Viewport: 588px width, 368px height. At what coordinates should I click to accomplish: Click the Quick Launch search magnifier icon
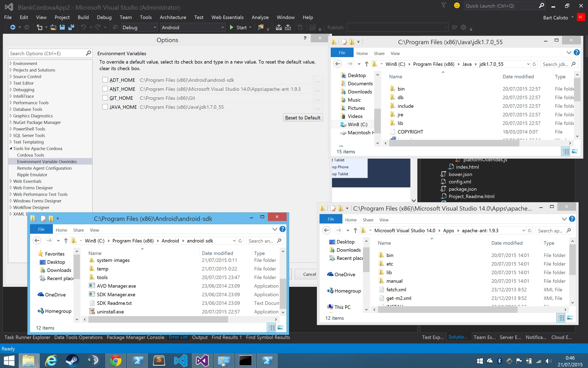point(541,6)
